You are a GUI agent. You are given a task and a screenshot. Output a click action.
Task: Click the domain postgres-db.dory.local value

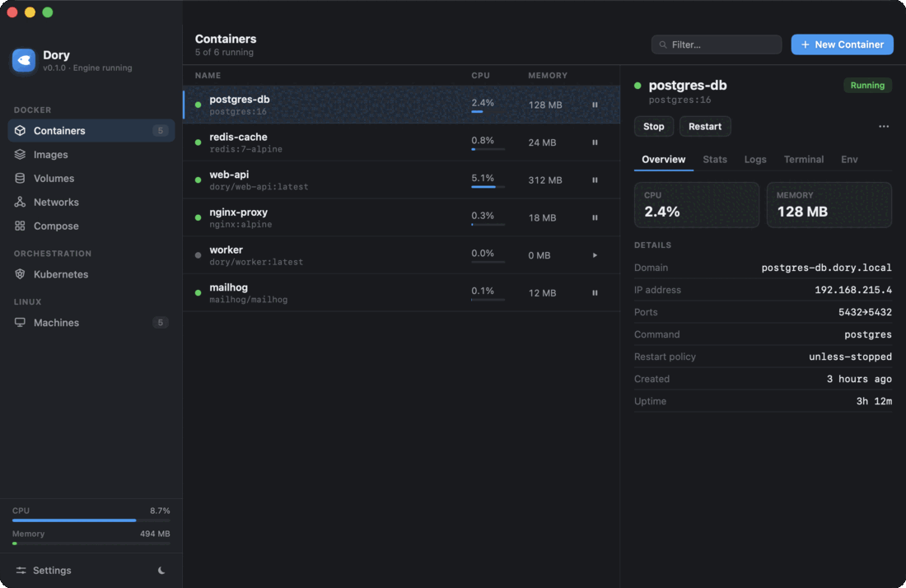[x=826, y=268]
